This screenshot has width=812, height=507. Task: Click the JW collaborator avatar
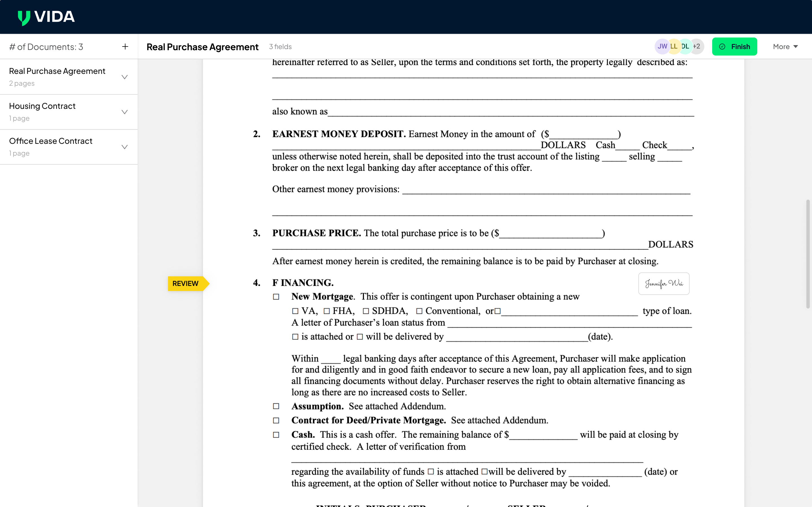(662, 46)
